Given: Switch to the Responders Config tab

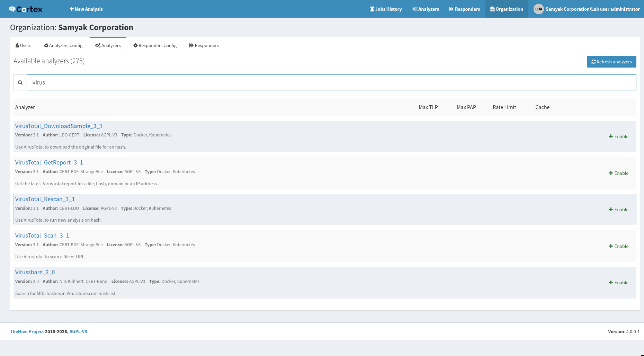Looking at the screenshot, I should tap(155, 45).
